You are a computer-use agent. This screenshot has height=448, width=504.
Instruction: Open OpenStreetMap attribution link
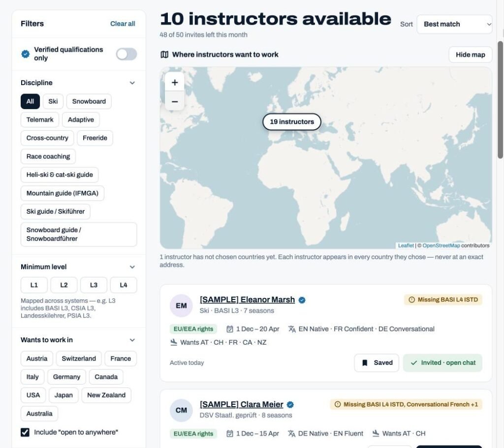[441, 246]
